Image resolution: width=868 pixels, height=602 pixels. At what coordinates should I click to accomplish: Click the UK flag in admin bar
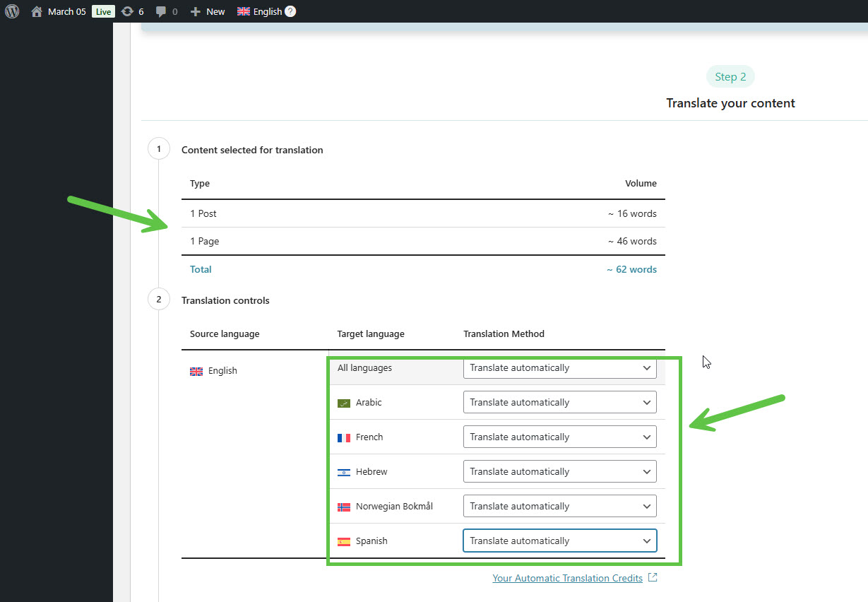[243, 11]
